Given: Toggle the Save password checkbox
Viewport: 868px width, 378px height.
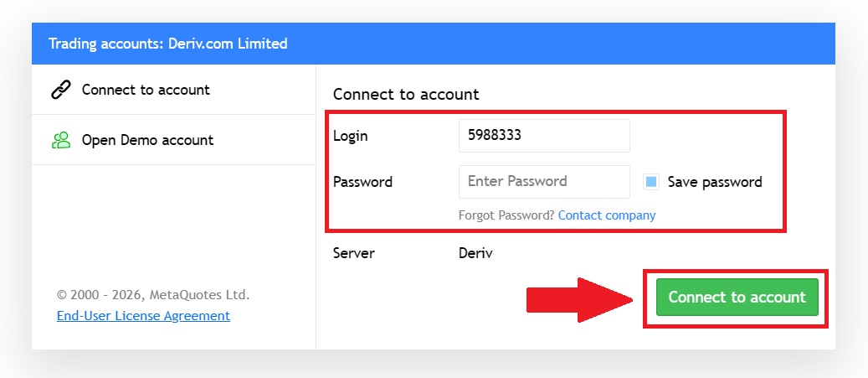Looking at the screenshot, I should pos(651,182).
